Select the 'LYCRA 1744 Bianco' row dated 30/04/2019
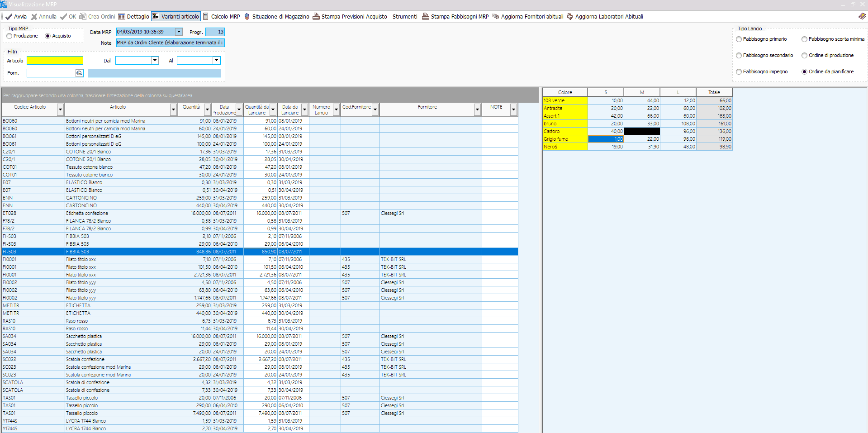 [260, 428]
